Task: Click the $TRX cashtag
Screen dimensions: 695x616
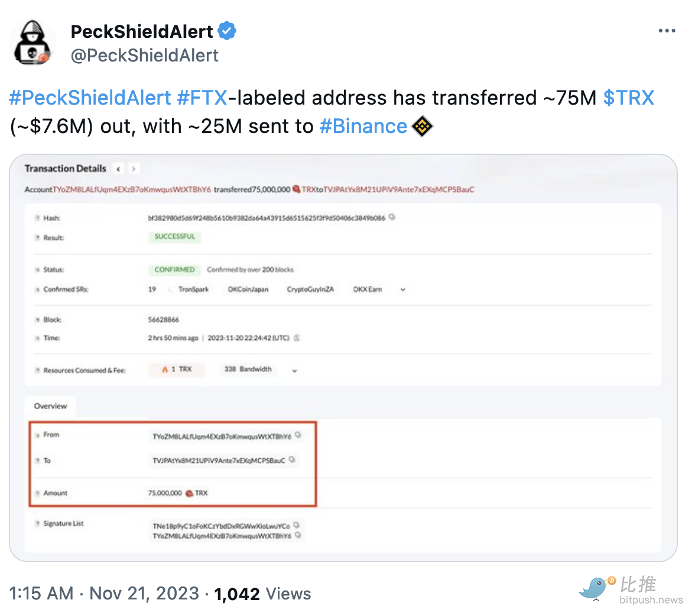Action: [628, 98]
